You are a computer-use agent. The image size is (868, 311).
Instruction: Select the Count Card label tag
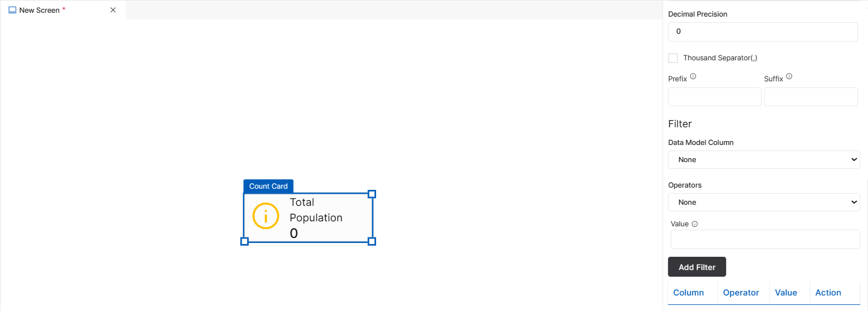click(269, 186)
